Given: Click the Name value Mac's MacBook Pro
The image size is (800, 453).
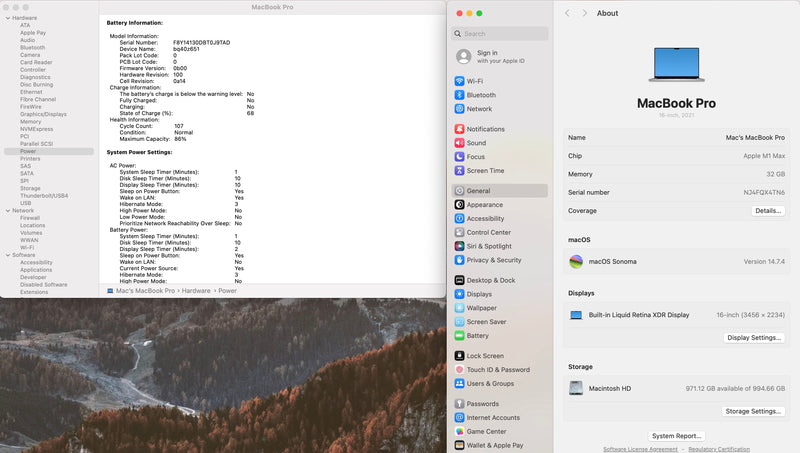Looking at the screenshot, I should pos(755,138).
